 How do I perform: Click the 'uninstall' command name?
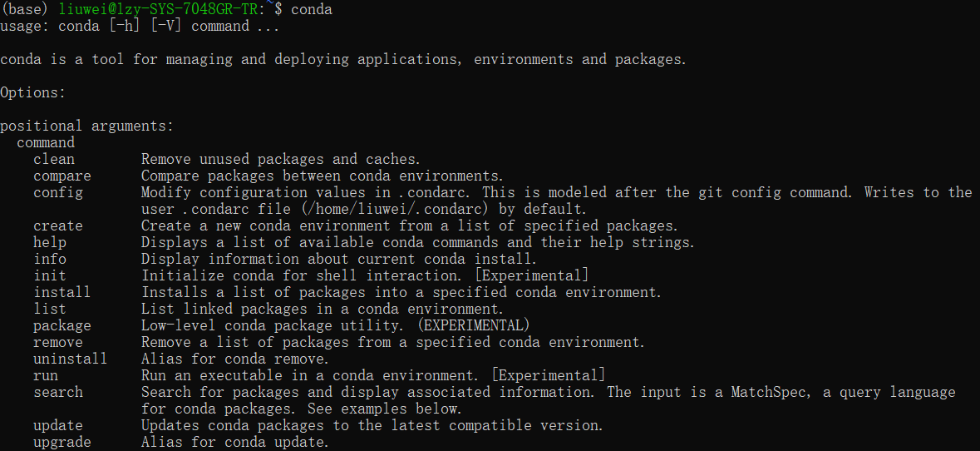70,359
